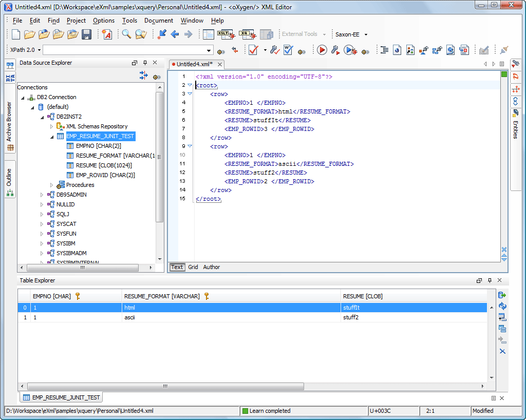Click the XQuery scenario configuration icon
Screen dimensions: 526x420
click(x=247, y=34)
